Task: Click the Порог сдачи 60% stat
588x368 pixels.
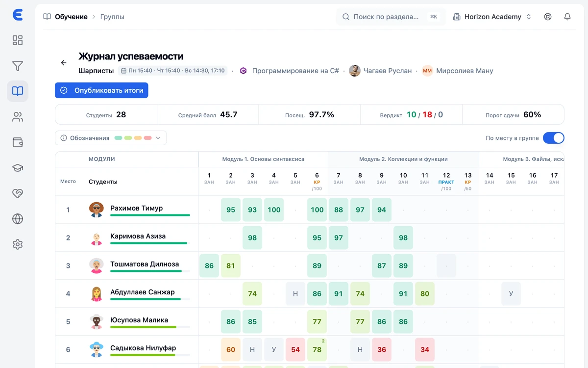Action: (x=513, y=114)
